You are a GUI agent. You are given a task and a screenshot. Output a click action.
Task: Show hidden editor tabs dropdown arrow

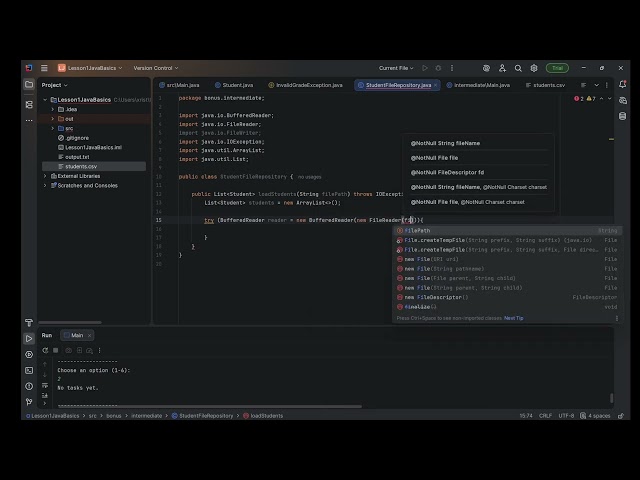click(x=596, y=85)
